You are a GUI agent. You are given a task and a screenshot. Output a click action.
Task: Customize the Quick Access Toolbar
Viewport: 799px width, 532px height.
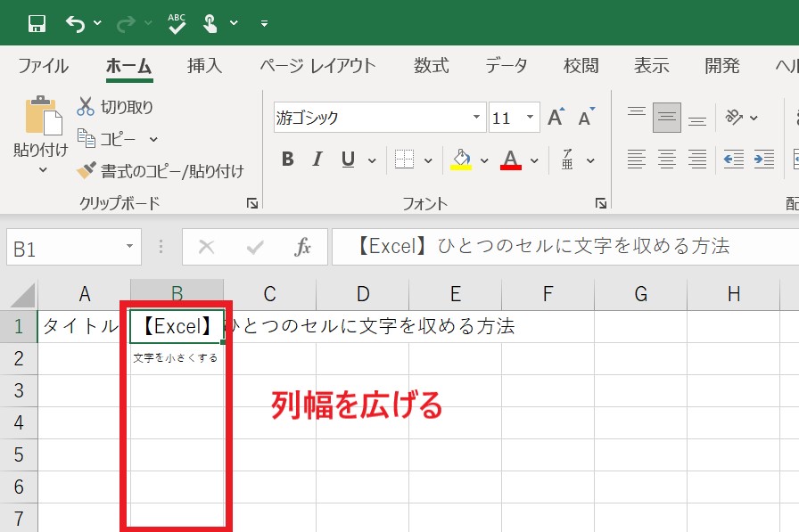point(264,23)
